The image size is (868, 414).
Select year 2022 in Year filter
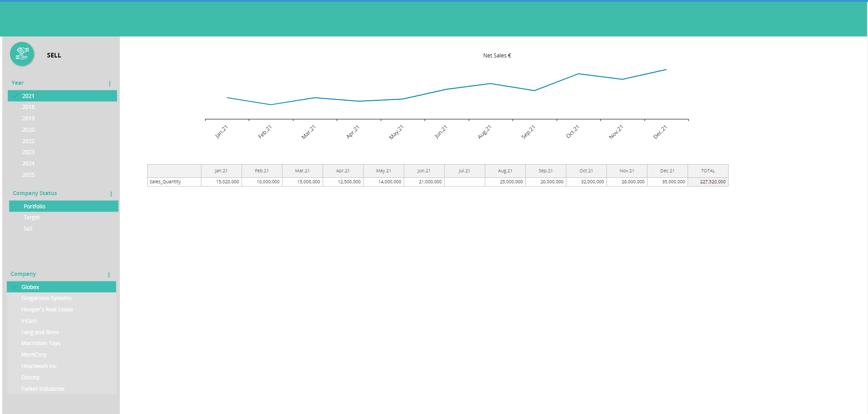(28, 141)
